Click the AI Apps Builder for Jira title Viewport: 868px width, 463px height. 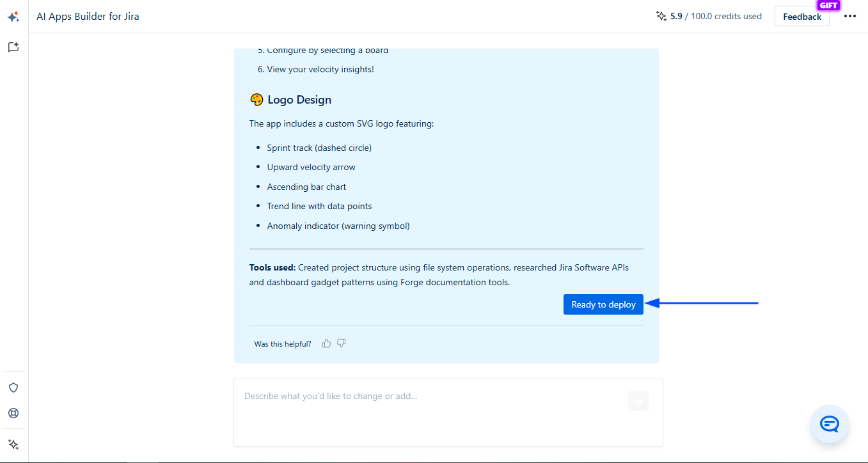coord(88,17)
